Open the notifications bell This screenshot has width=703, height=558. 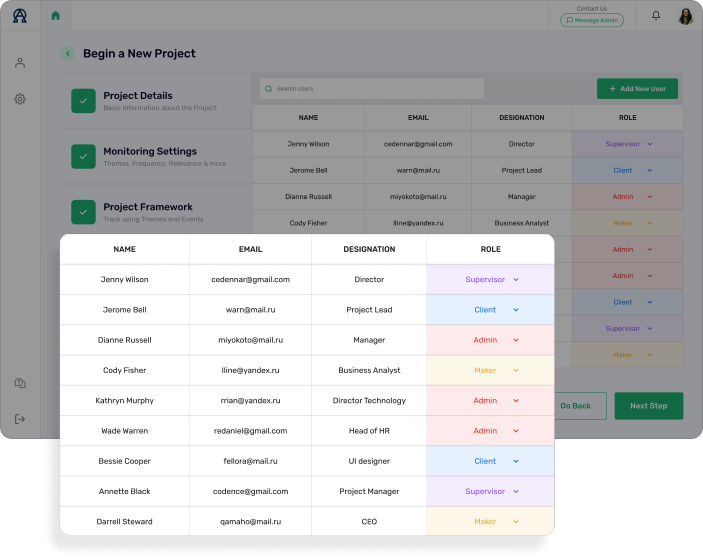coord(656,16)
